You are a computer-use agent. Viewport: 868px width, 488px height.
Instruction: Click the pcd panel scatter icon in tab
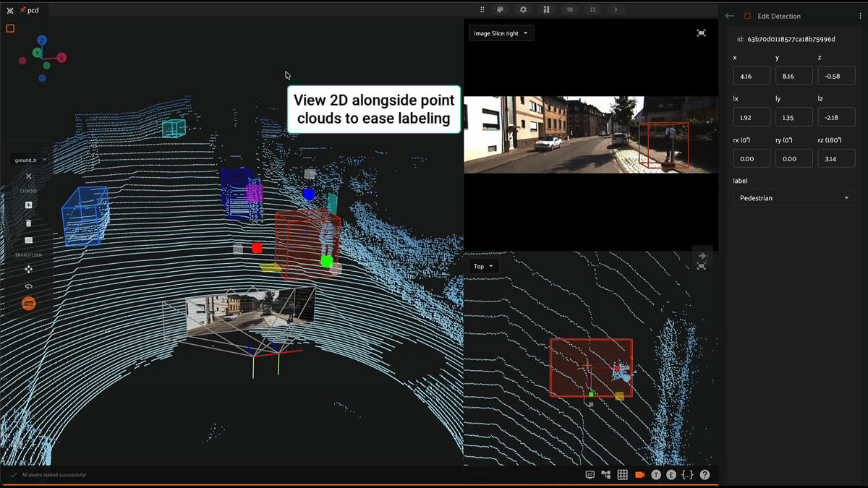click(x=10, y=10)
